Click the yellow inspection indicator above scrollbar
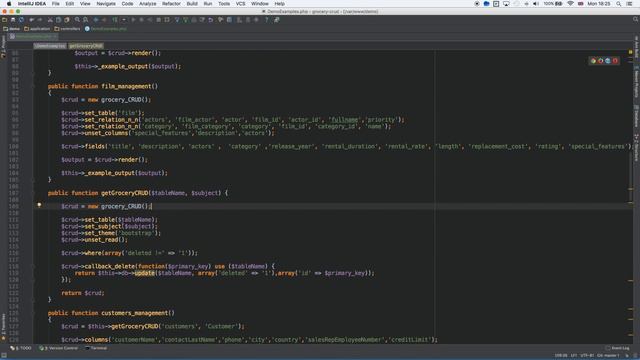This screenshot has height=360, width=640. coord(630,52)
